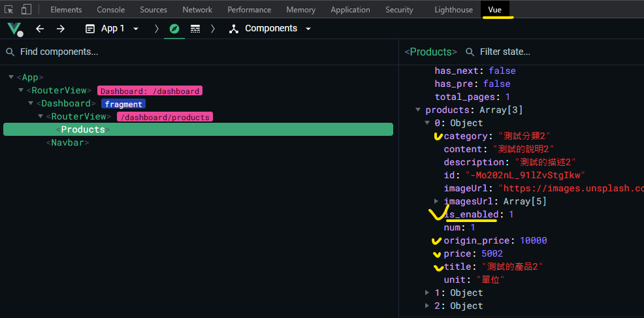644x318 pixels.
Task: Open the Timeline icon
Action: (195, 29)
